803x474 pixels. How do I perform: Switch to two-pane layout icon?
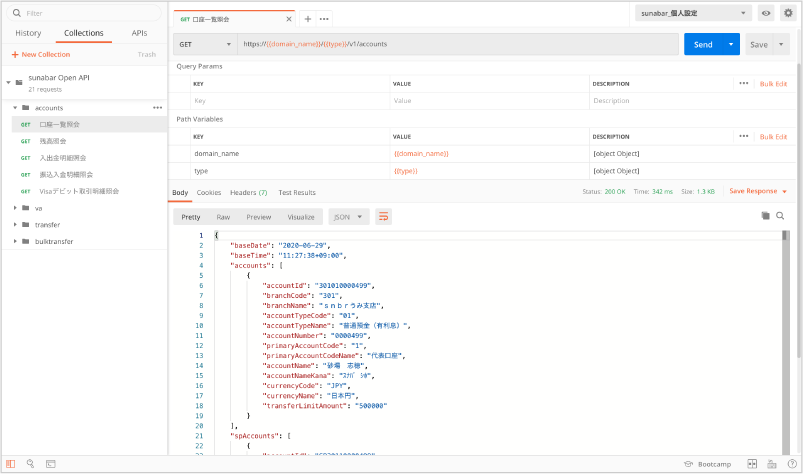point(752,464)
